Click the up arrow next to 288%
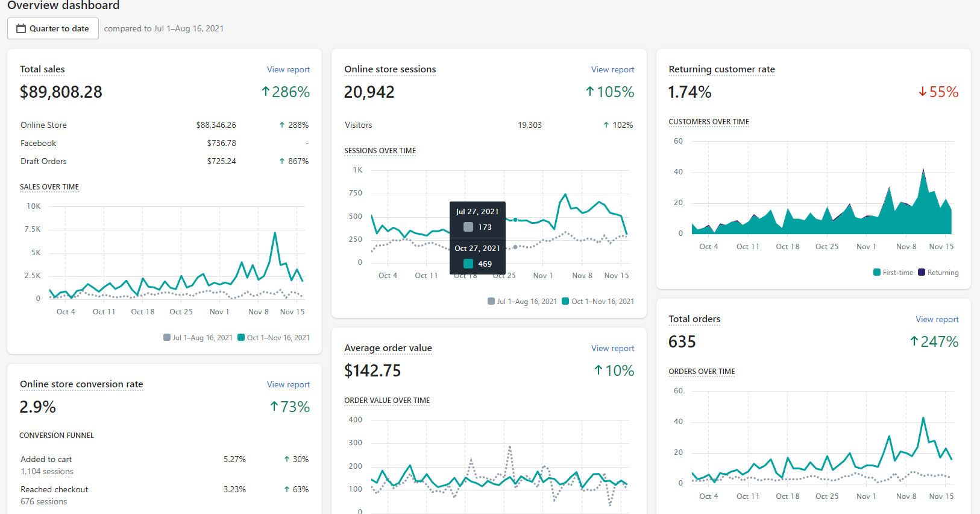Screen dimensions: 980x514 tap(281, 125)
